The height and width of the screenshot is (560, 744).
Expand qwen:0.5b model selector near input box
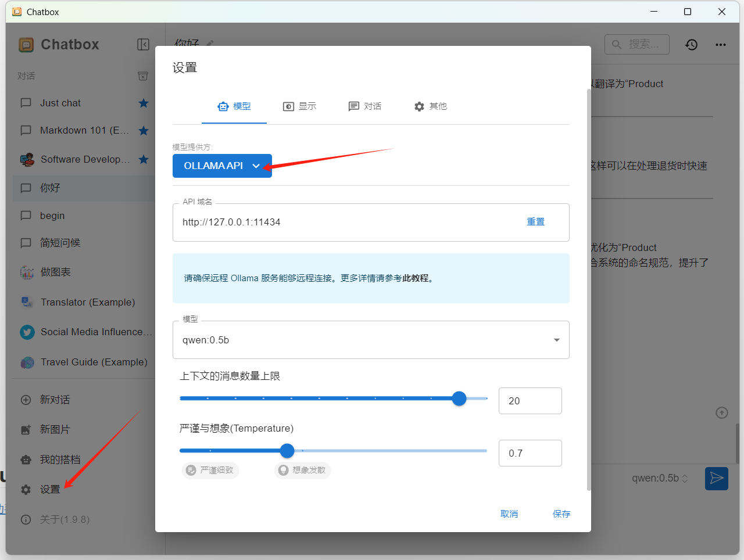[660, 478]
